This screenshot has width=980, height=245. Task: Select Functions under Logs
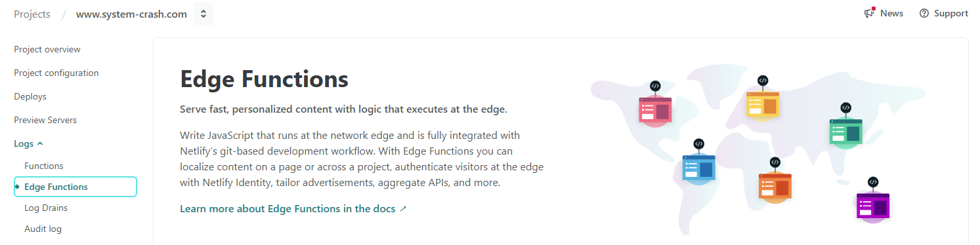44,166
